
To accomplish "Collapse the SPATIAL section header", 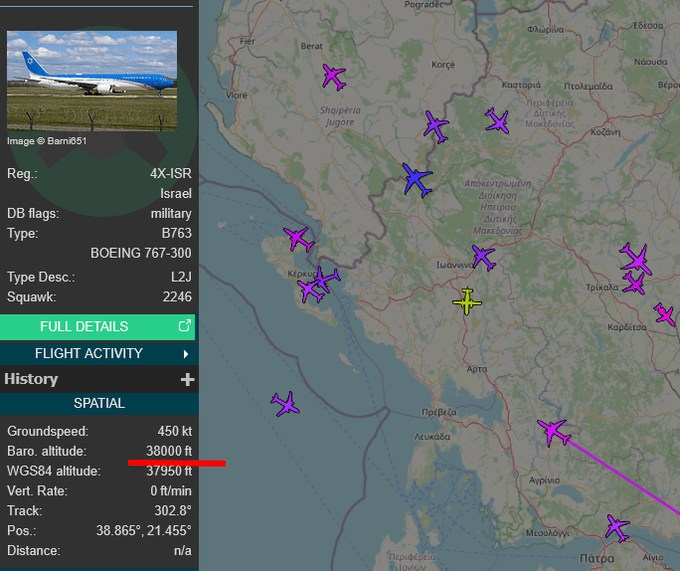I will pyautogui.click(x=98, y=403).
